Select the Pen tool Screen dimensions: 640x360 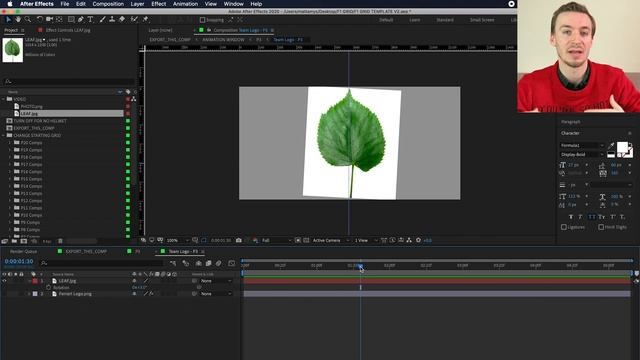(81, 19)
